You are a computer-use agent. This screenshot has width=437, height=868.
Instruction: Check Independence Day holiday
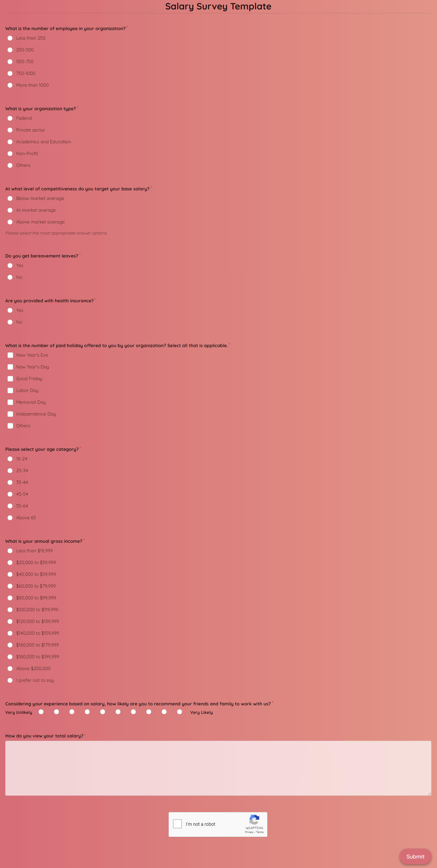10,414
